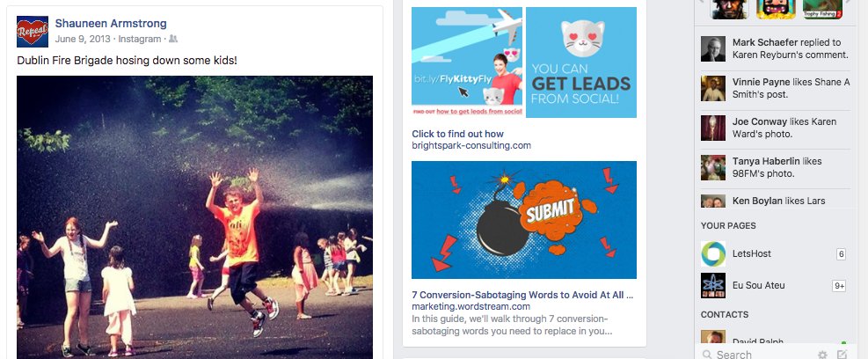Click Mark Schaefer's avatar in the ticker
Viewport: 868px width, 359px height.
[x=713, y=48]
